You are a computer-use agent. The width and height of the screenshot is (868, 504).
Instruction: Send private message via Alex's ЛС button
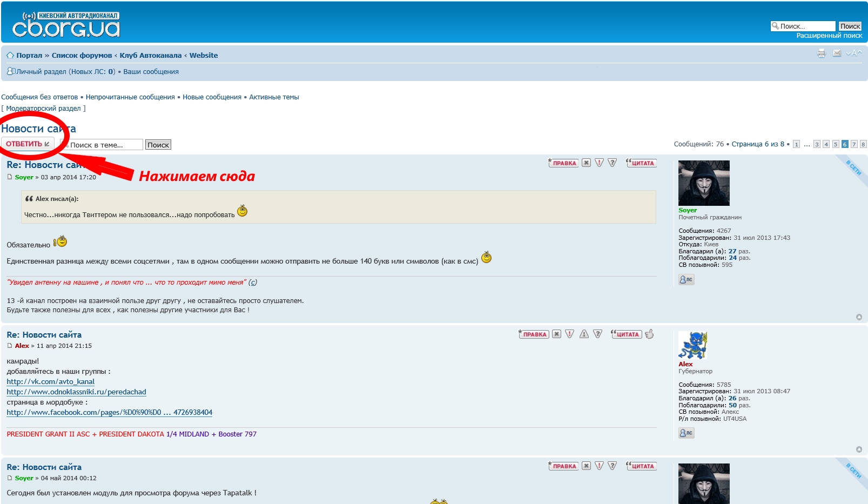[x=686, y=433]
